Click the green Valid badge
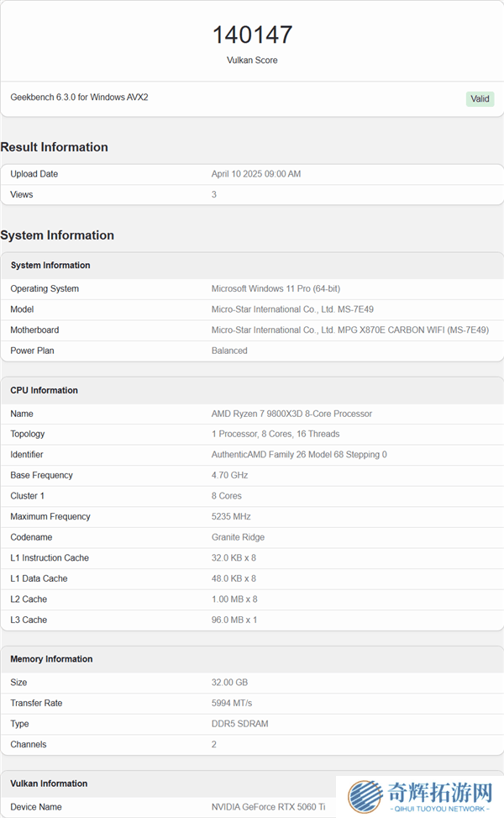 (x=480, y=98)
